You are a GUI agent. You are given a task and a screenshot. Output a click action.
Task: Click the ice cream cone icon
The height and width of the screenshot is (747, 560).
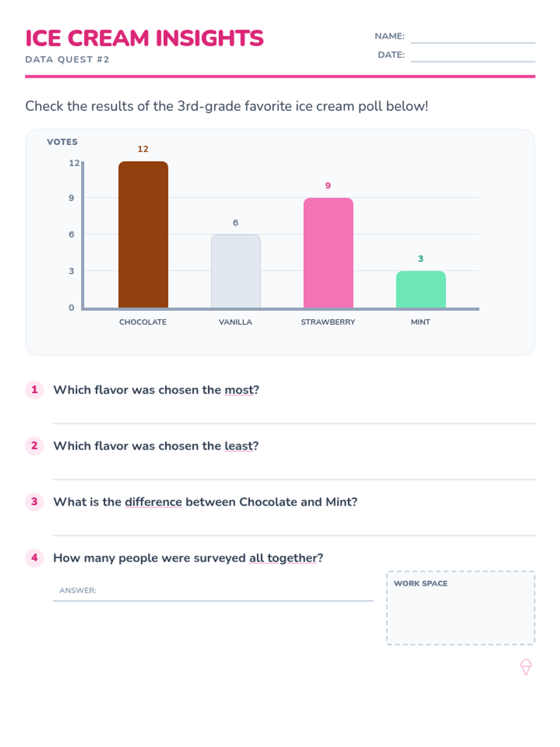click(526, 667)
